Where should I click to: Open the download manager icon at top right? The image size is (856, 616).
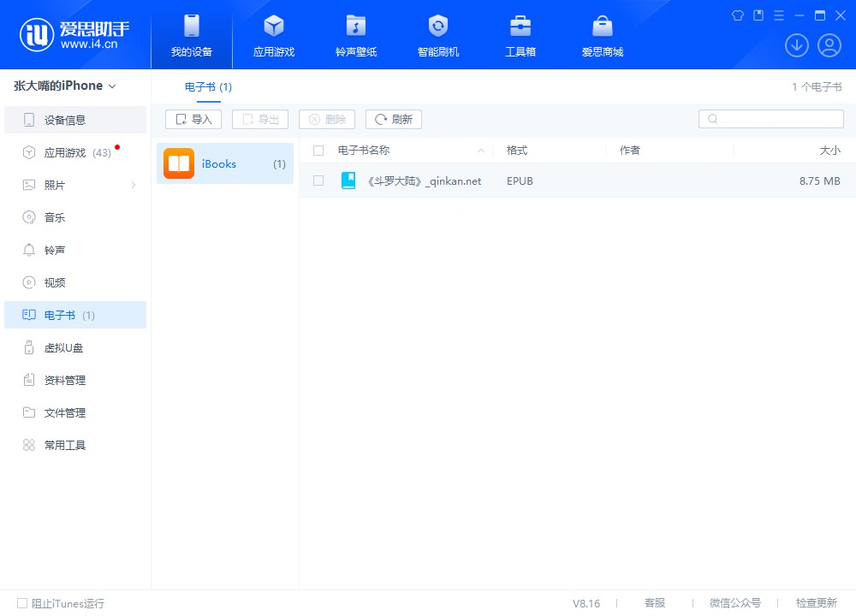pyautogui.click(x=797, y=45)
